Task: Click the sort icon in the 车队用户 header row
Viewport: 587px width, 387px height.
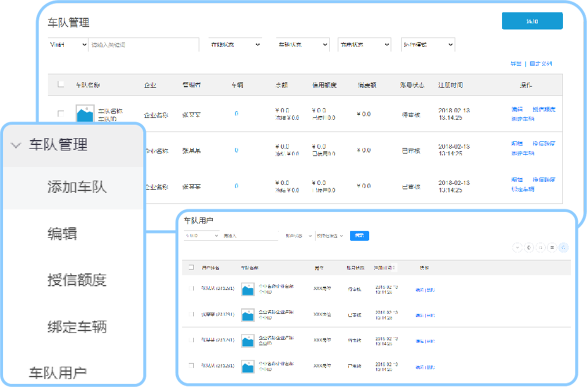Action: click(394, 268)
